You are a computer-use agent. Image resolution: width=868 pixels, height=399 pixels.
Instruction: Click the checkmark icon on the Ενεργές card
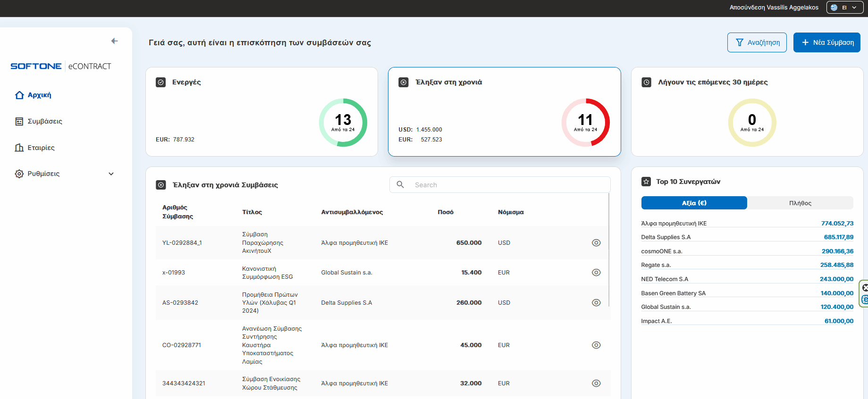[161, 83]
